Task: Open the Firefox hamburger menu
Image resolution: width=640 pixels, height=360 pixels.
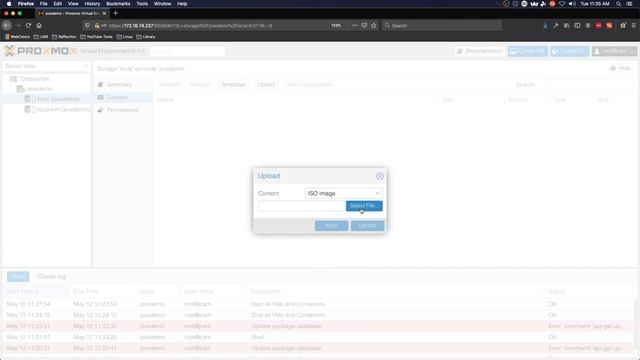Action: click(x=633, y=25)
